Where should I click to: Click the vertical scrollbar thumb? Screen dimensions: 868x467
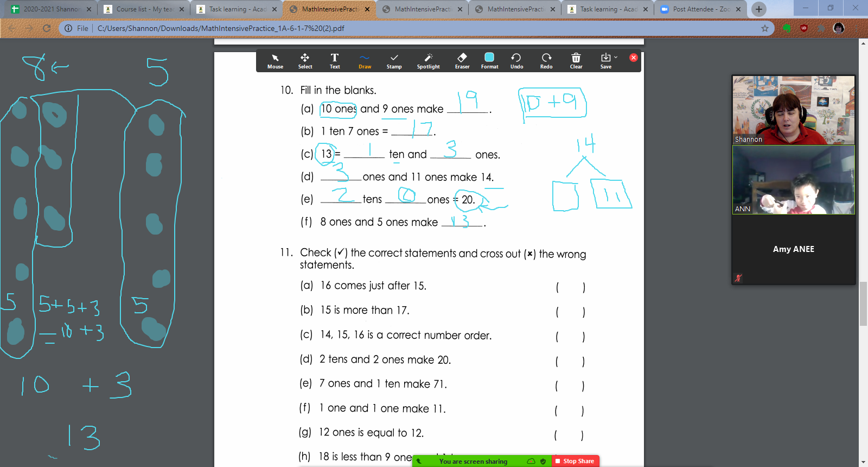pyautogui.click(x=863, y=304)
